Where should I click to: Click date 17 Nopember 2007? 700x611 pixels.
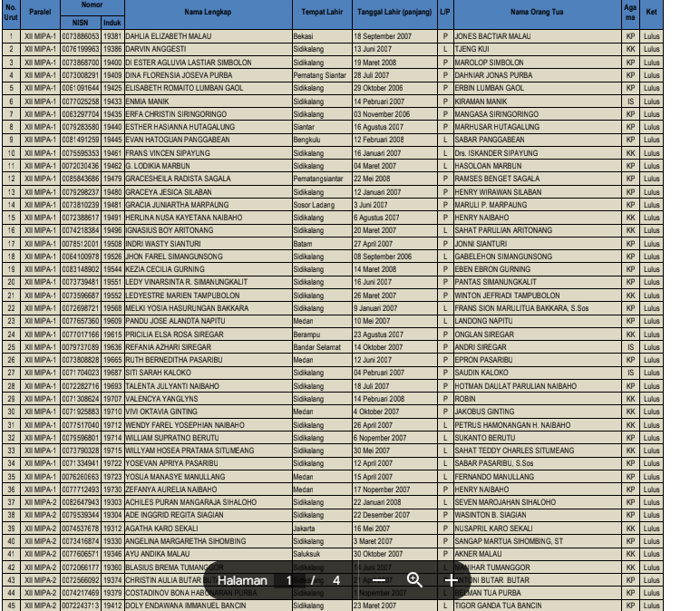tap(382, 490)
